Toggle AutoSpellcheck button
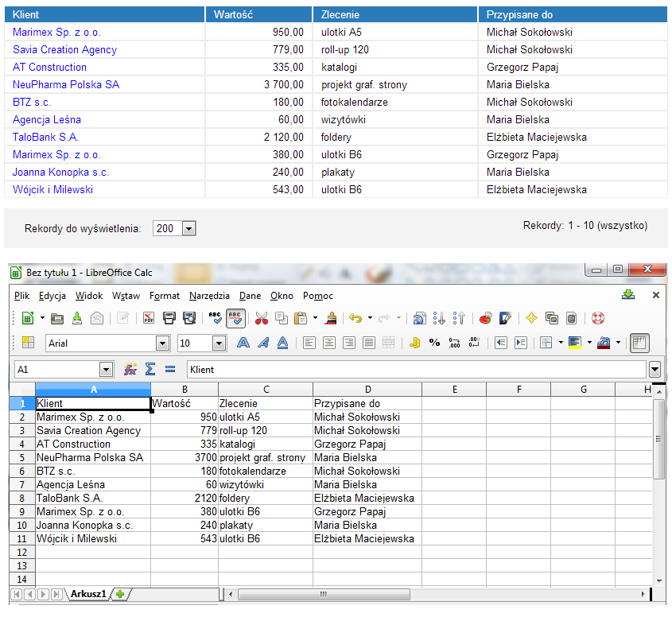 (x=235, y=318)
